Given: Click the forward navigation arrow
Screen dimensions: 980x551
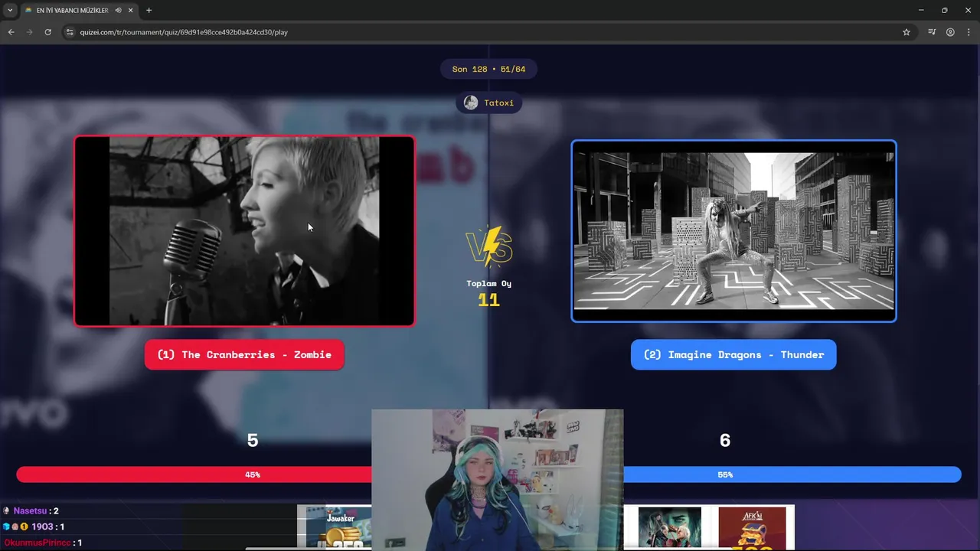Looking at the screenshot, I should point(29,32).
